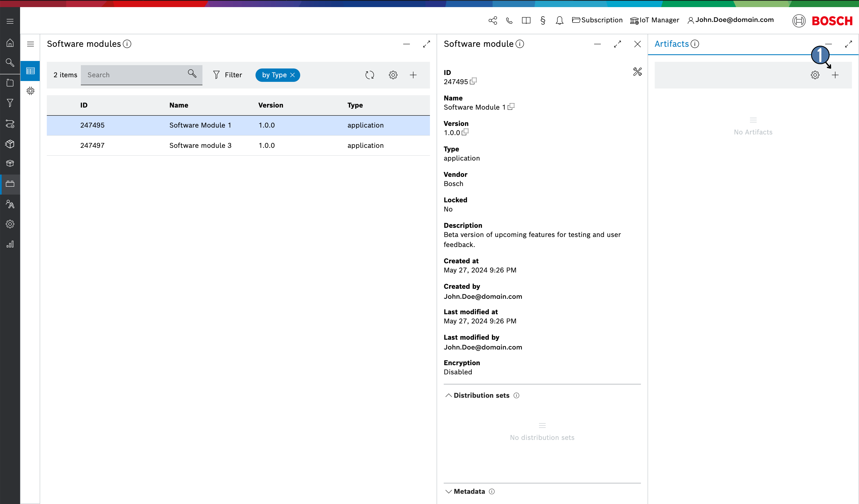859x504 pixels.
Task: Expand main navigation hamburger menu at top-left
Action: tap(10, 21)
